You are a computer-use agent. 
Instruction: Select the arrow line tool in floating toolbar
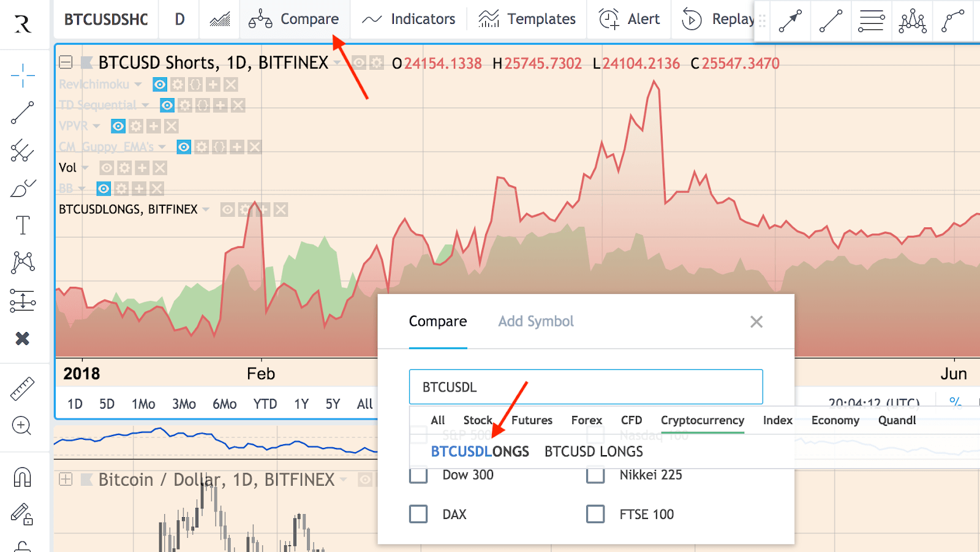coord(789,20)
